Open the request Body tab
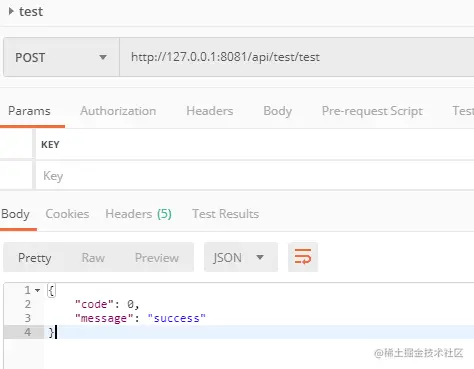474x369 pixels. pyautogui.click(x=277, y=111)
